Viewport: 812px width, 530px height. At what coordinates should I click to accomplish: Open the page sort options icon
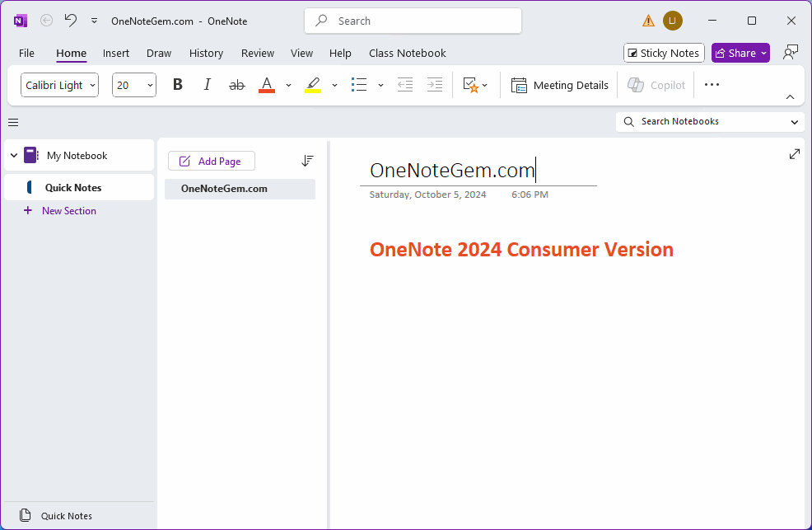308,161
